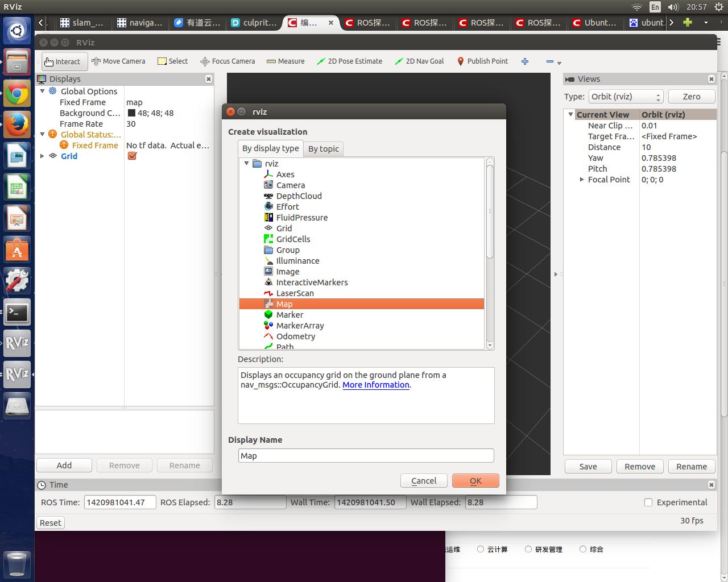
Task: Switch to the By display type tab
Action: [x=271, y=148]
